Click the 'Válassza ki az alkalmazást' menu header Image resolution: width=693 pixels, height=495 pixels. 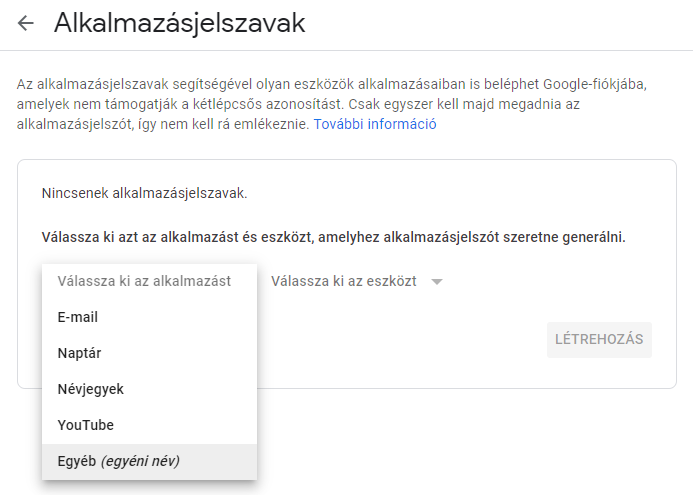pos(144,281)
